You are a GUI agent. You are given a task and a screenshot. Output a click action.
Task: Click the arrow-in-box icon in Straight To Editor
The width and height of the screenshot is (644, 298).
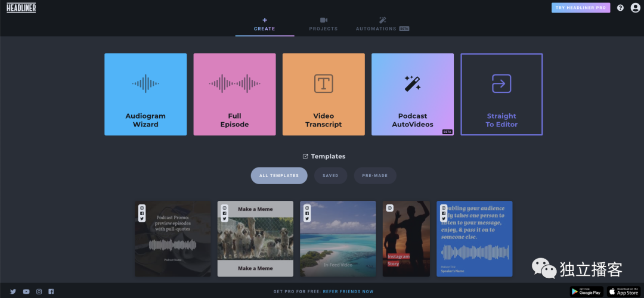click(x=501, y=83)
